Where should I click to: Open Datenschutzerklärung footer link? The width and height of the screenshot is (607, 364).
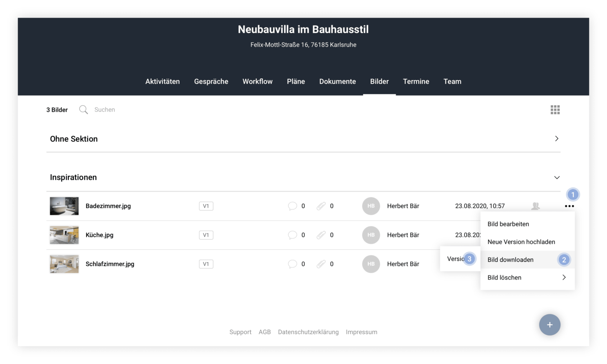click(308, 332)
